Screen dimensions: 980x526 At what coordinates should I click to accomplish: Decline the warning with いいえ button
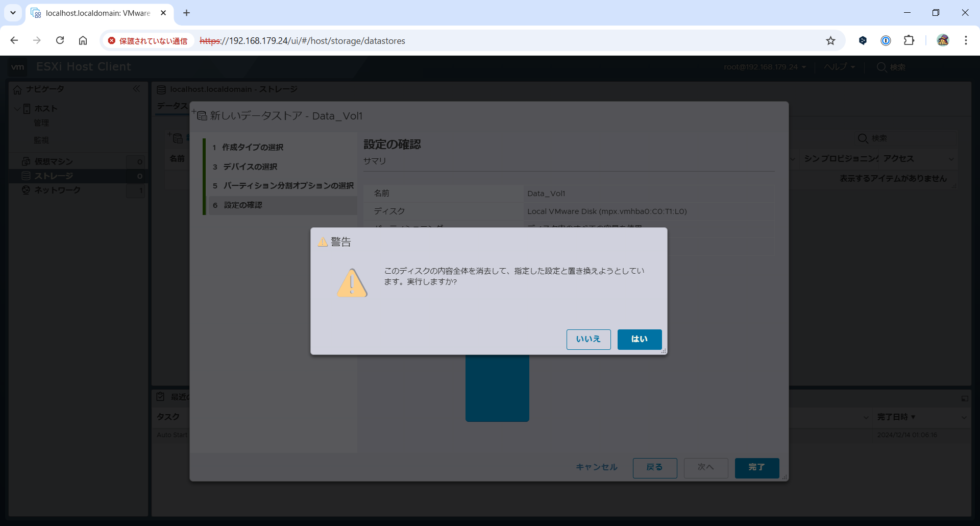[x=589, y=339]
